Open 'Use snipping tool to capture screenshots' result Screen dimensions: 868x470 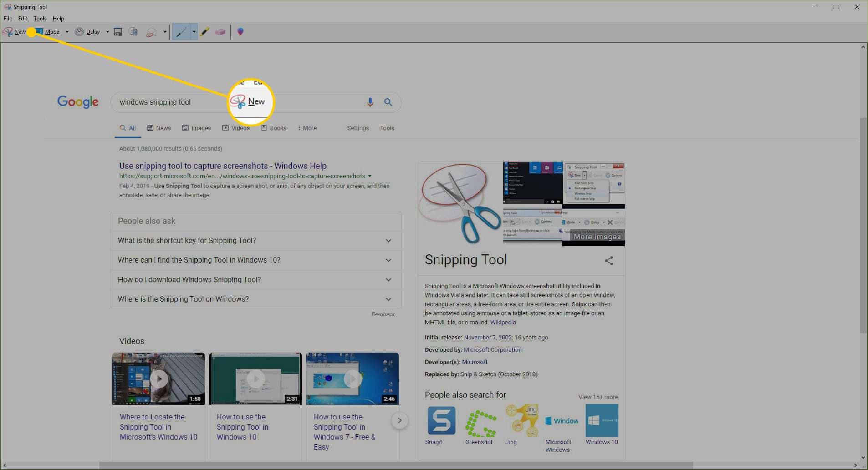pyautogui.click(x=223, y=166)
